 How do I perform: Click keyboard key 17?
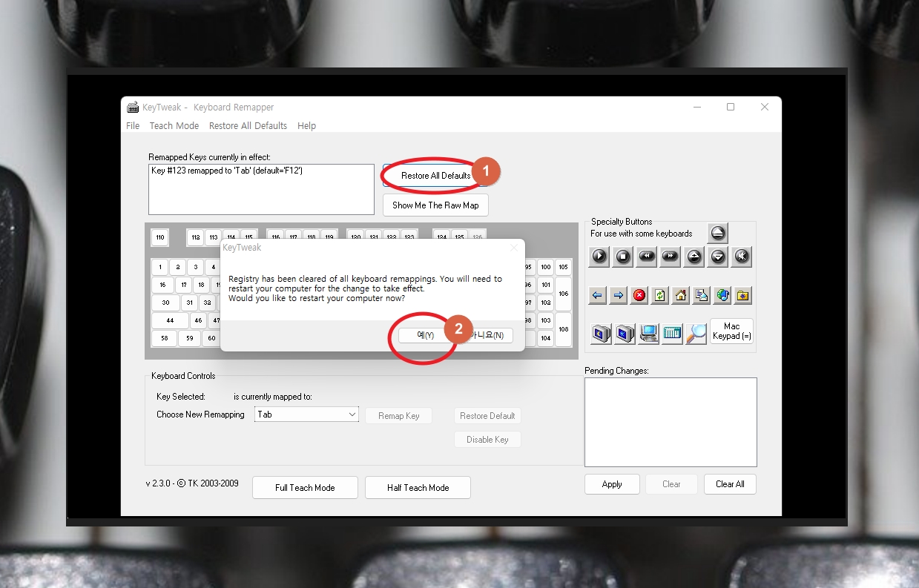pos(183,285)
